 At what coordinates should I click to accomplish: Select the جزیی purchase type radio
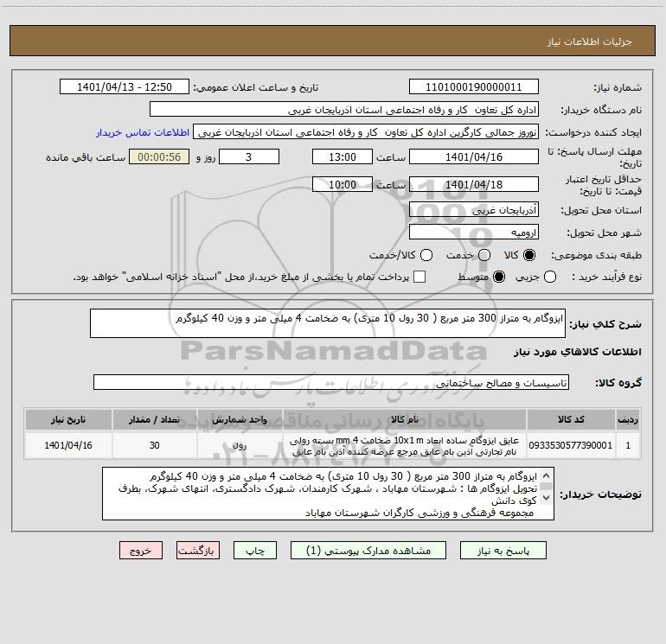[550, 277]
